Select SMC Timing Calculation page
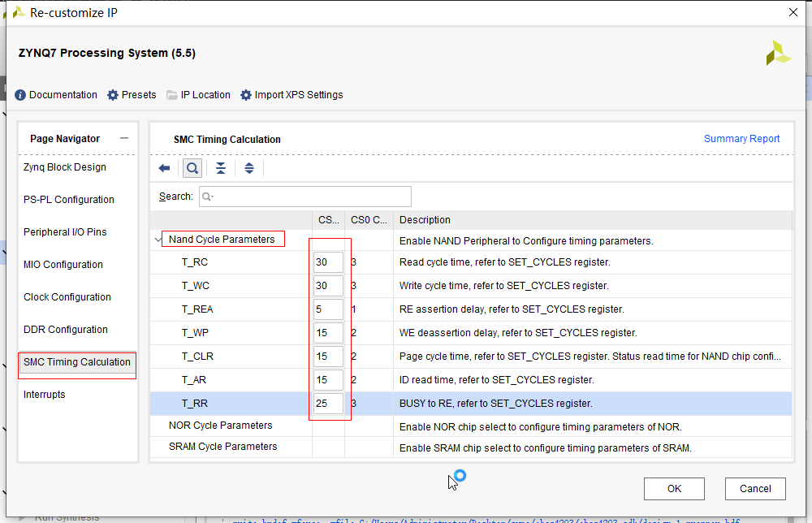The height and width of the screenshot is (523, 812). coord(77,362)
